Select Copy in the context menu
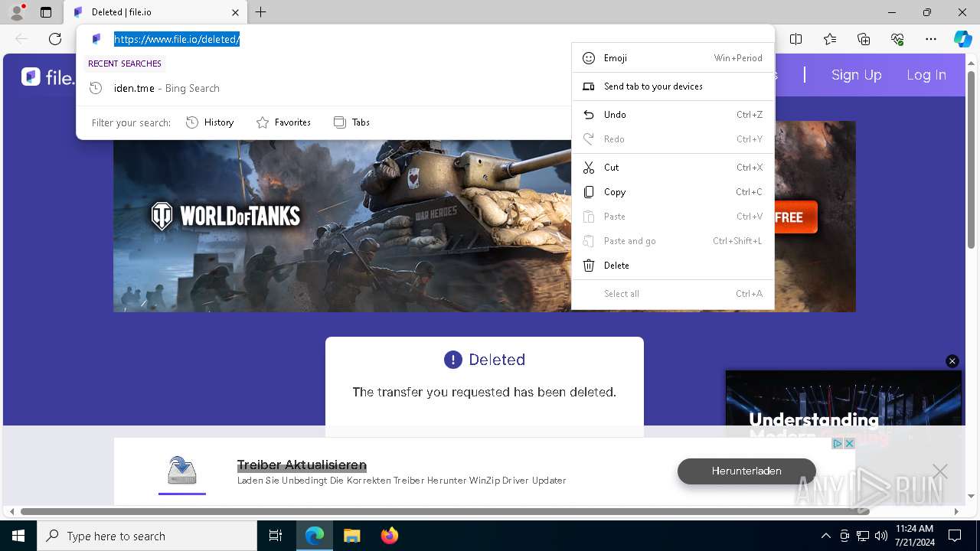980x551 pixels. [x=673, y=192]
